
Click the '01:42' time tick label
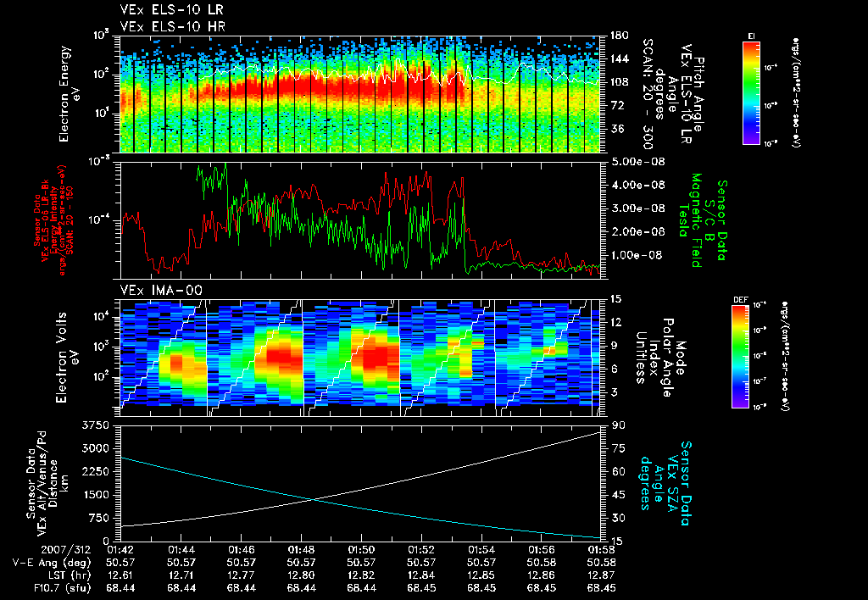point(120,550)
